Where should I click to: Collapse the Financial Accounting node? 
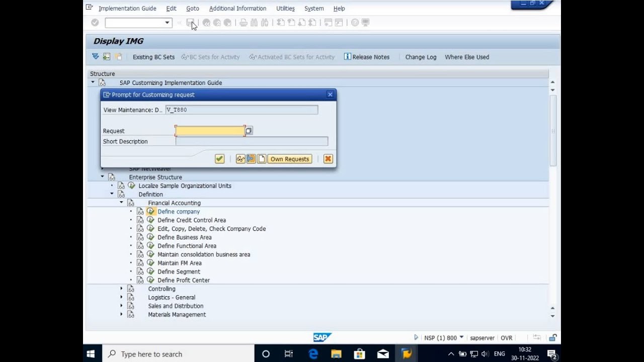pos(121,203)
